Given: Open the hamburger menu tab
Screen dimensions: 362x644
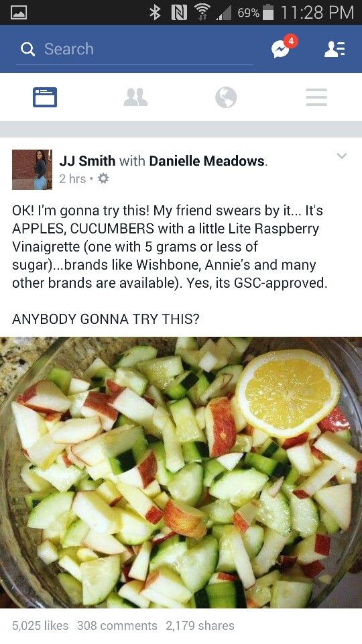Looking at the screenshot, I should click(x=316, y=97).
